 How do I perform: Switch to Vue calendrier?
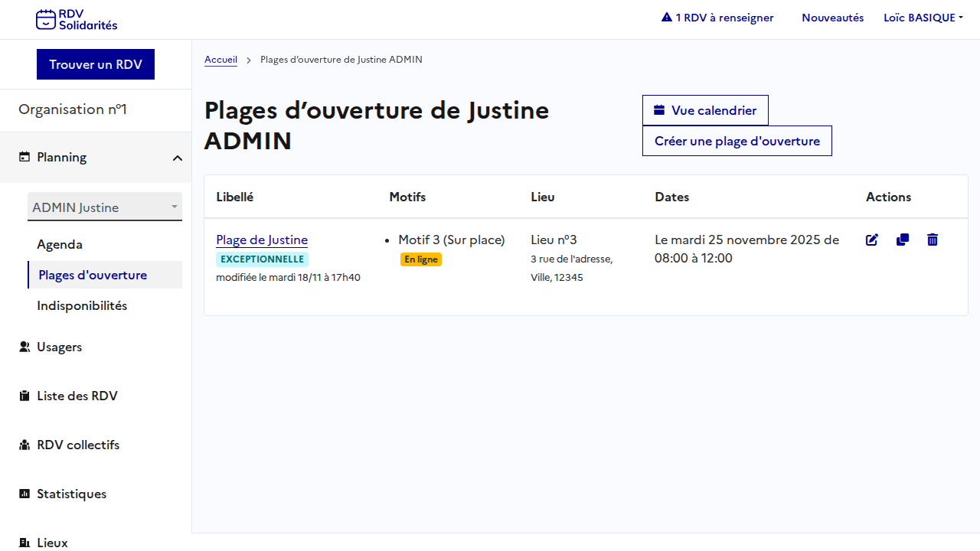705,110
